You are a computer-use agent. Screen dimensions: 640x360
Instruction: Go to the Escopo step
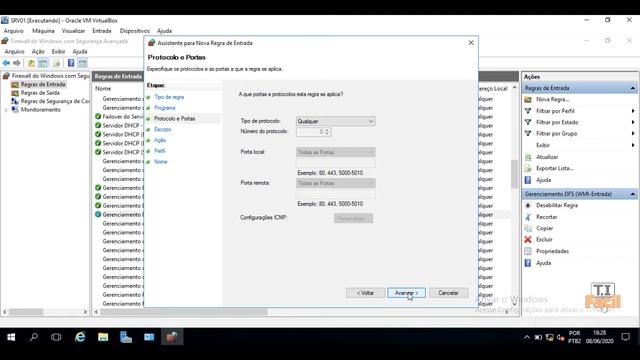pos(162,129)
